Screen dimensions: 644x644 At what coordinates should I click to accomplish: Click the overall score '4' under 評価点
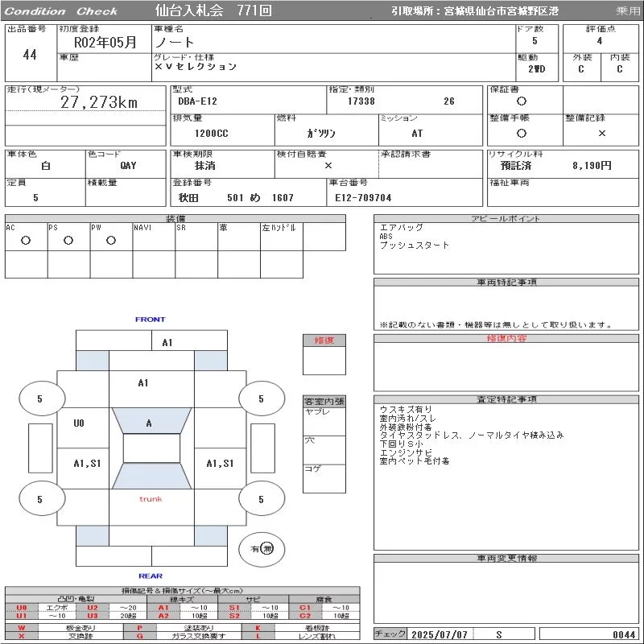click(x=600, y=41)
